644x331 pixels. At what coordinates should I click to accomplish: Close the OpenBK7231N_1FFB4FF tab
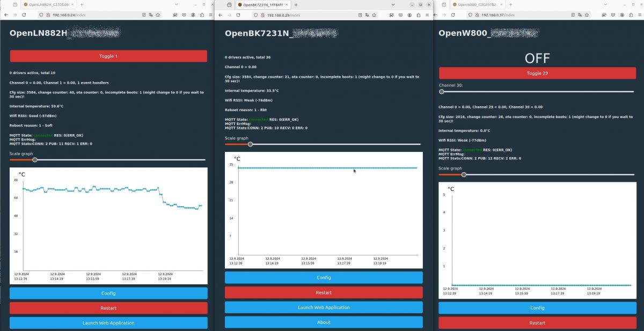pyautogui.click(x=287, y=5)
